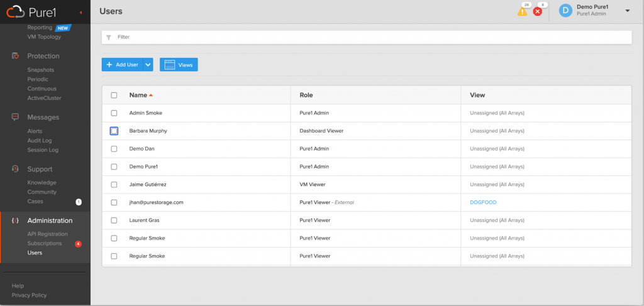Select the VM Viewer role cell
Image resolution: width=644 pixels, height=306 pixels.
[313, 185]
